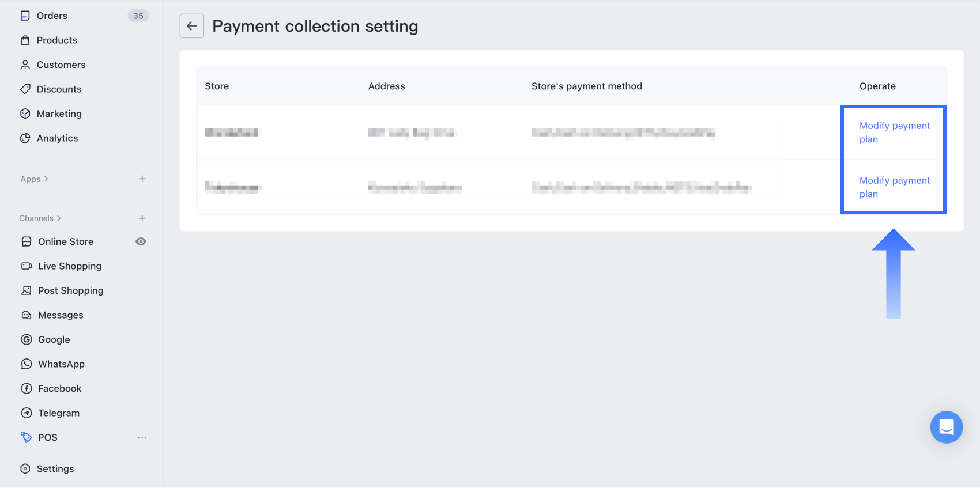The image size is (980, 488).
Task: Click the Telegram channel icon
Action: [27, 413]
